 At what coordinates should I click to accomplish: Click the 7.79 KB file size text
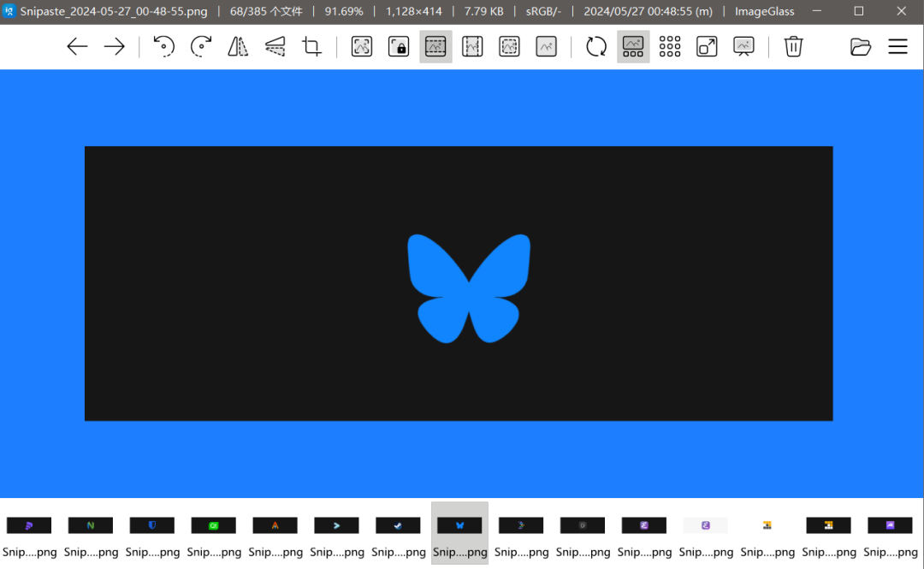483,11
